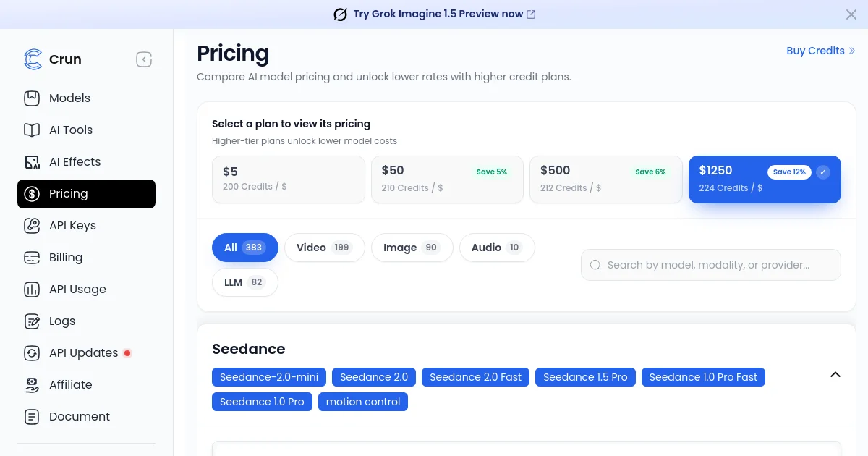Click the Save 5% badge
Screen dimensions: 868x456
[492, 172]
